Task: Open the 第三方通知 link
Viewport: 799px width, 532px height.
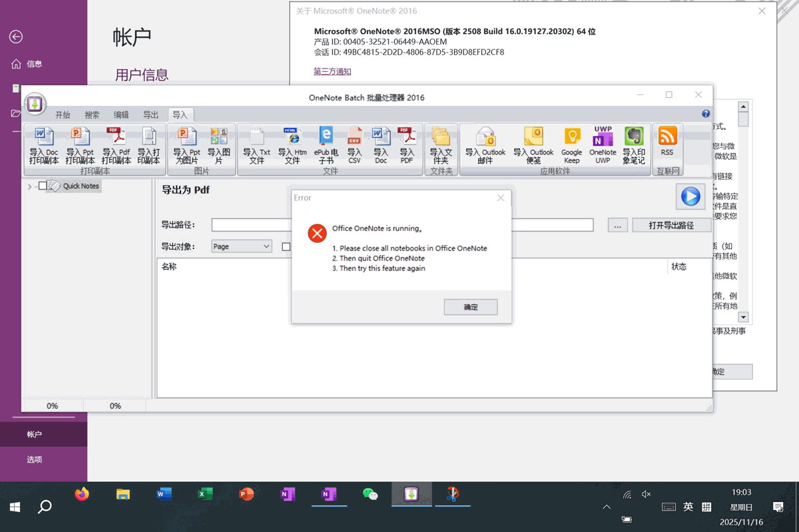Action: coord(332,71)
